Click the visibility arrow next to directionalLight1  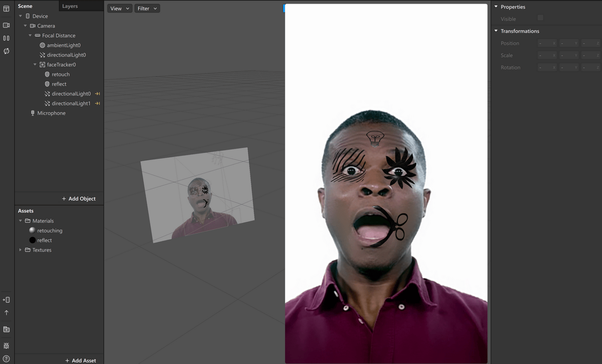tap(97, 103)
